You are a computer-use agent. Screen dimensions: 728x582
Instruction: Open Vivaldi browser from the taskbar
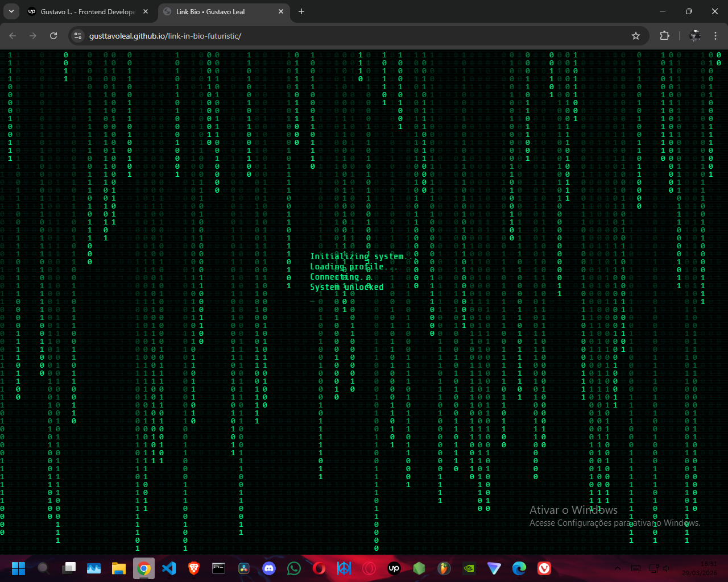(544, 568)
